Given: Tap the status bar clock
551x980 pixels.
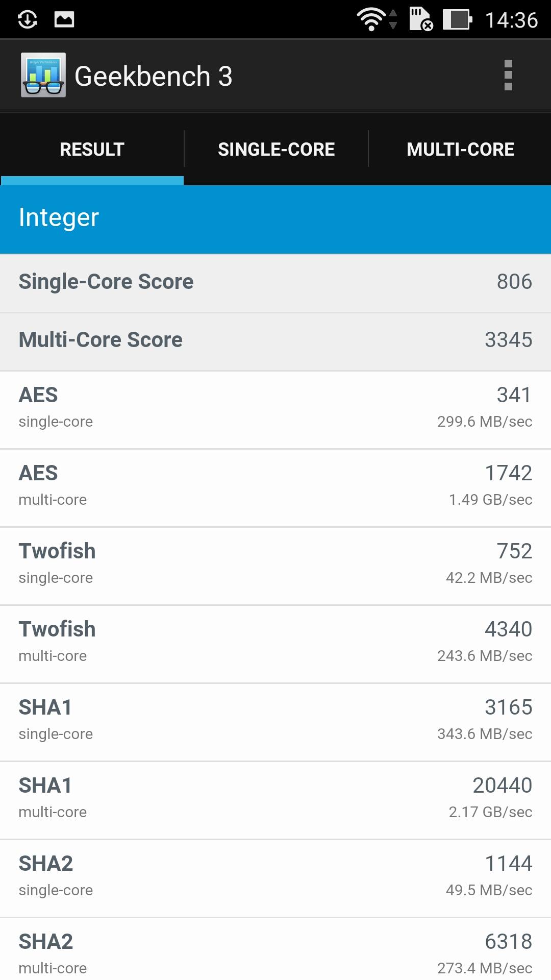Looking at the screenshot, I should click(511, 20).
